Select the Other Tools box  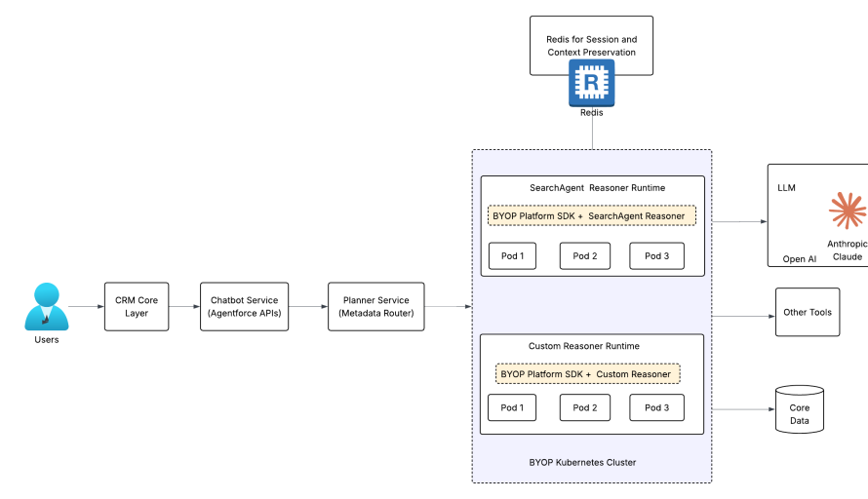[x=808, y=312]
